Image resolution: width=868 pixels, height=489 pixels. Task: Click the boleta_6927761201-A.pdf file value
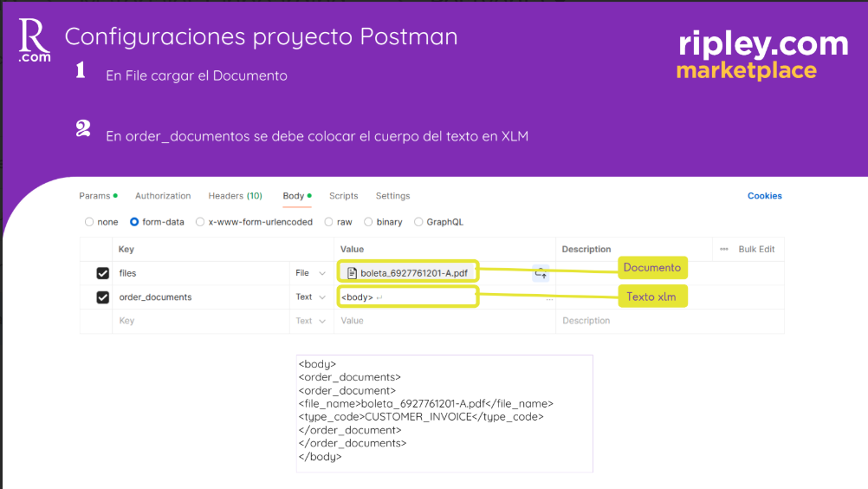pyautogui.click(x=407, y=273)
